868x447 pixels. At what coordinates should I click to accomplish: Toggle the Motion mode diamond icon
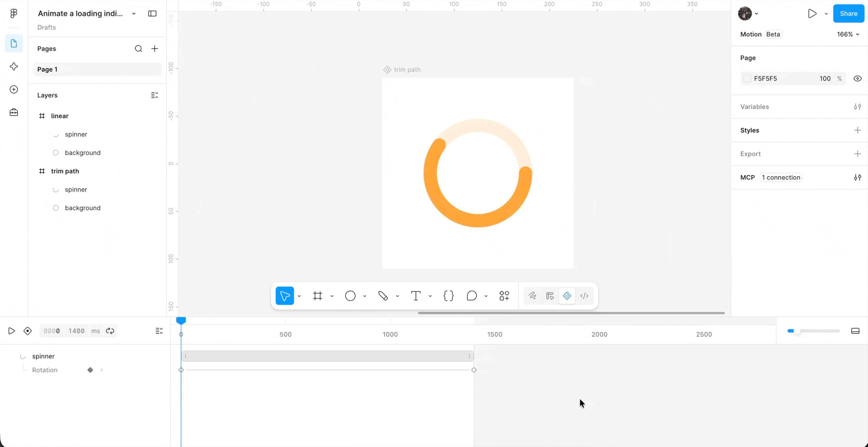pos(567,296)
